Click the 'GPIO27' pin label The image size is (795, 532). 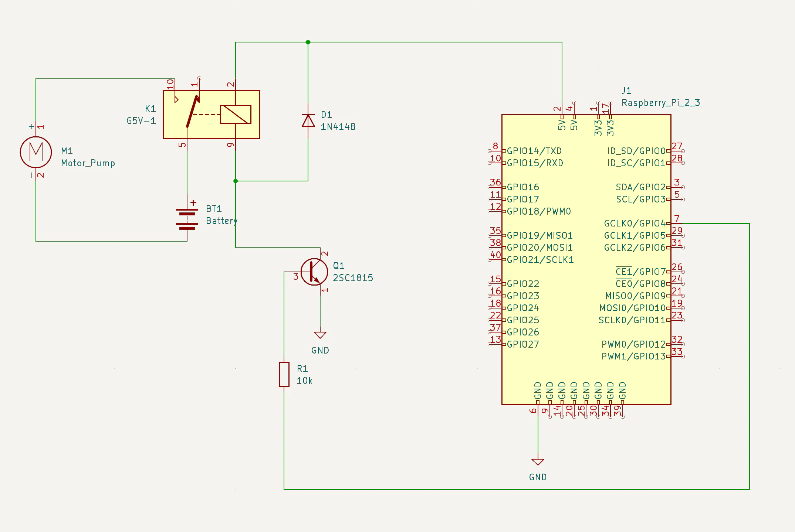(523, 344)
